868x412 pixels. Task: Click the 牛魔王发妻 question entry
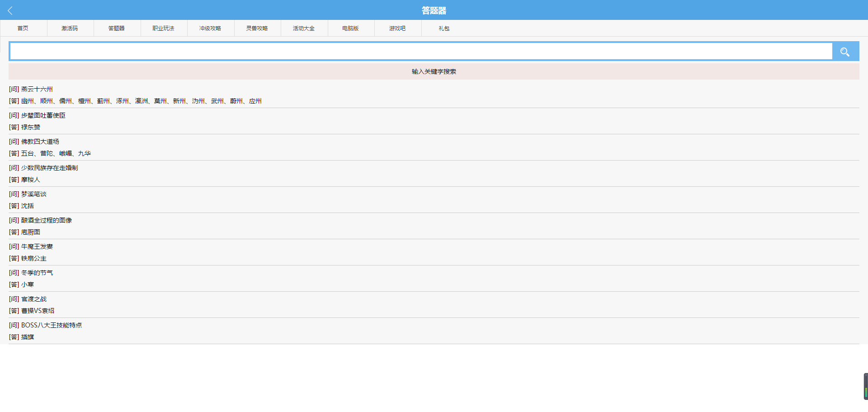[x=37, y=246]
